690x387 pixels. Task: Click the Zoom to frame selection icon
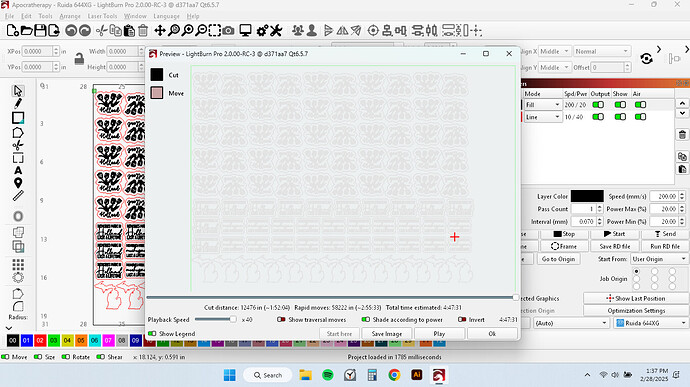tap(215, 30)
